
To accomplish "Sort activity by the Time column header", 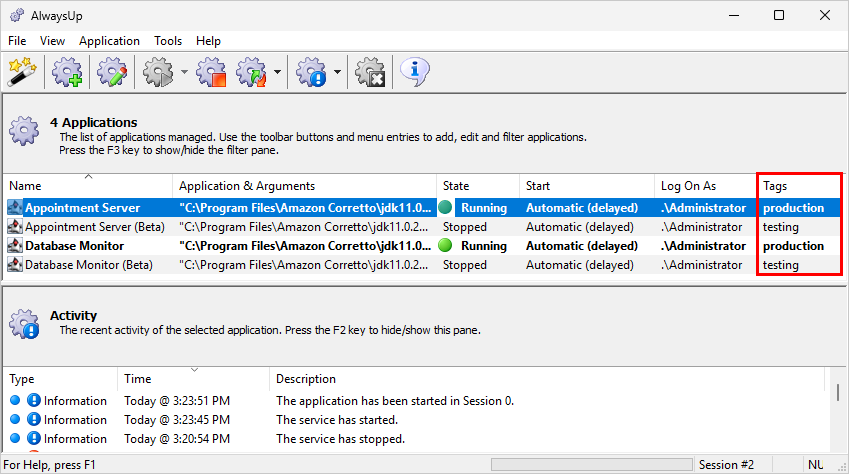I will pos(193,379).
